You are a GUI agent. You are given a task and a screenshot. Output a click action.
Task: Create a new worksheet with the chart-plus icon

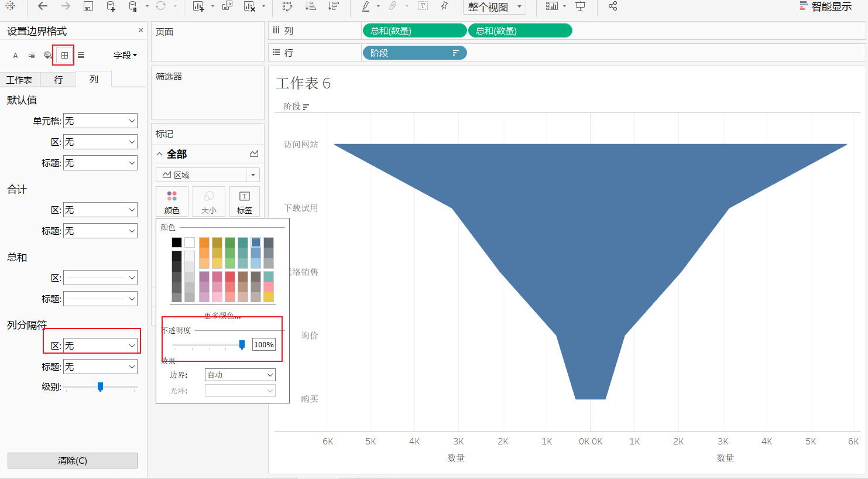[198, 6]
